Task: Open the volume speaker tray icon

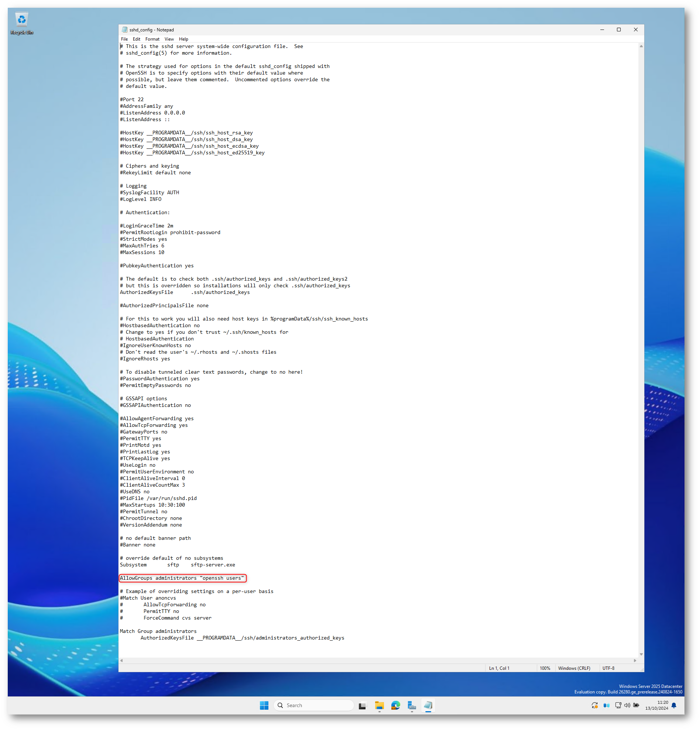Action: tap(627, 705)
